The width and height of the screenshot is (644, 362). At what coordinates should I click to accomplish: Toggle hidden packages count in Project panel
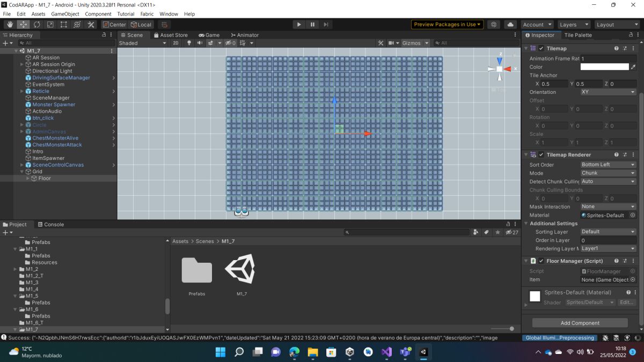click(513, 232)
